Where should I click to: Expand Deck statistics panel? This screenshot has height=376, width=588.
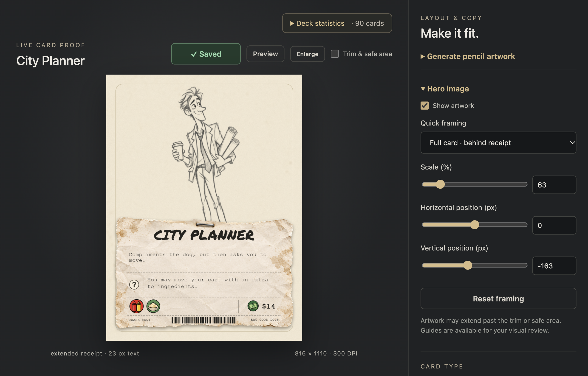337,23
